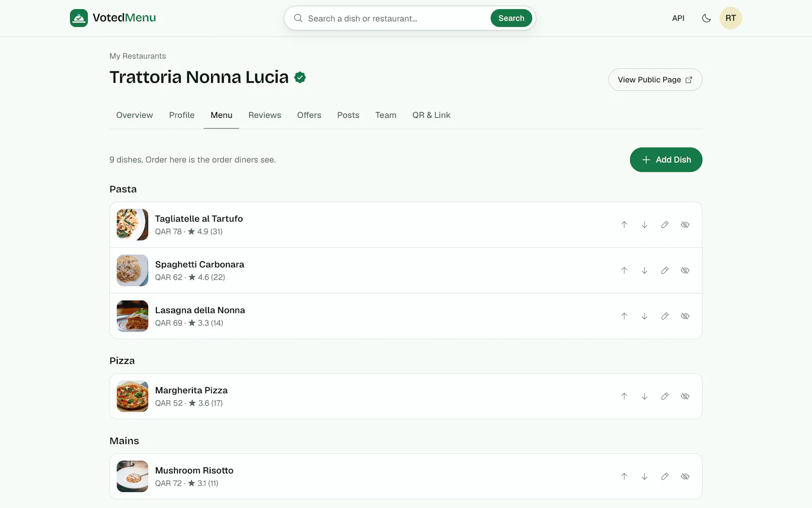Click the VotedMenu brand name
The height and width of the screenshot is (508, 812).
click(x=124, y=18)
